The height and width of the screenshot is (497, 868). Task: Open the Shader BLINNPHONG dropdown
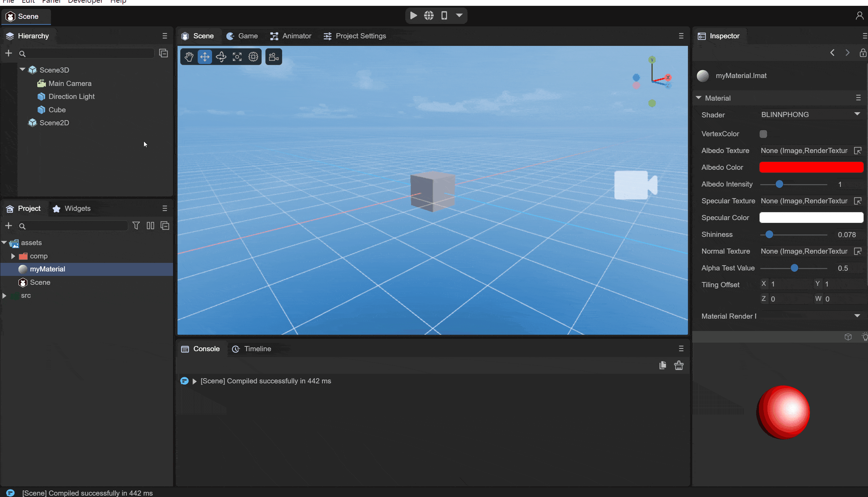coord(811,115)
